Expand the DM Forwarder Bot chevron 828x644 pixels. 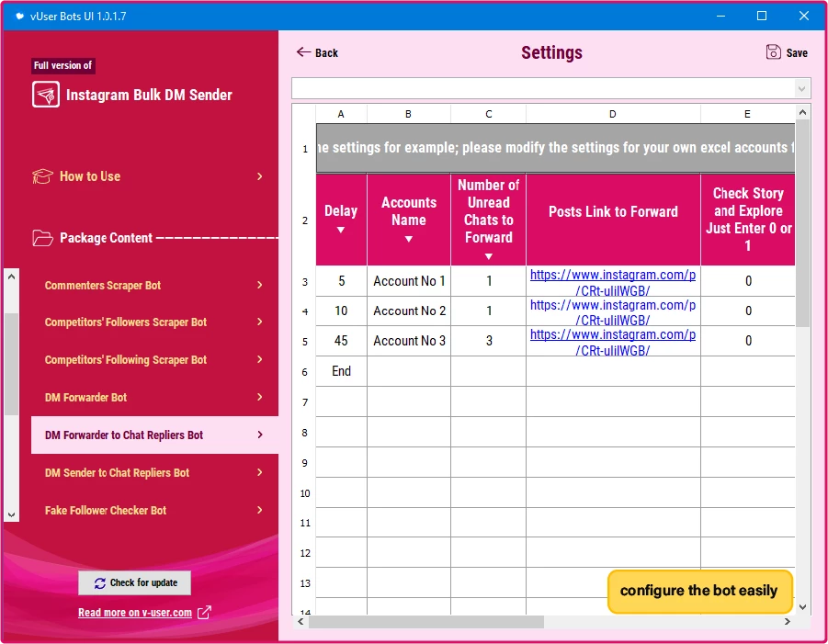pyautogui.click(x=259, y=397)
